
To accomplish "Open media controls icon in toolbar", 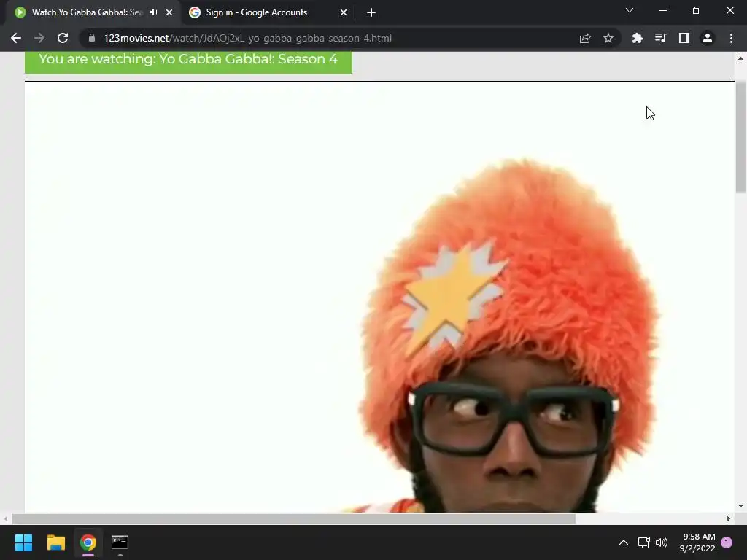I will tap(661, 38).
